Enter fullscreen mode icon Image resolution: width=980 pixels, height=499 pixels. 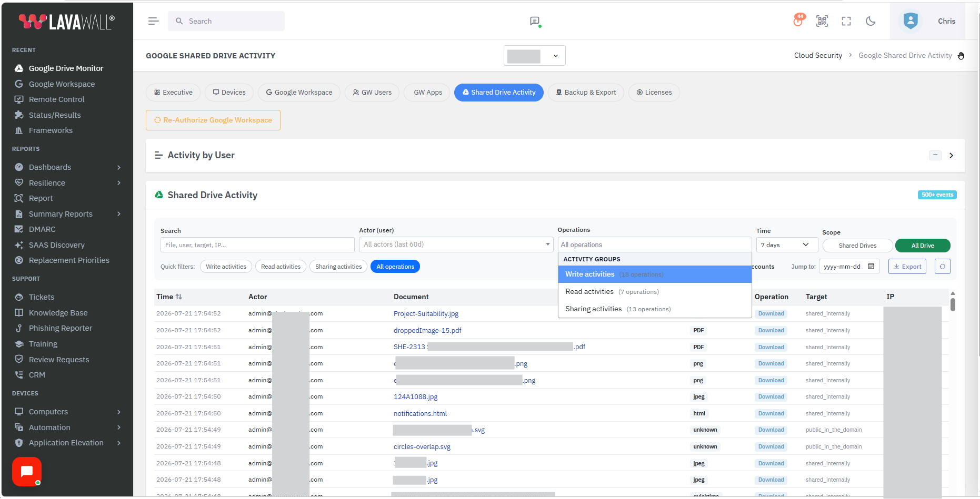tap(846, 21)
